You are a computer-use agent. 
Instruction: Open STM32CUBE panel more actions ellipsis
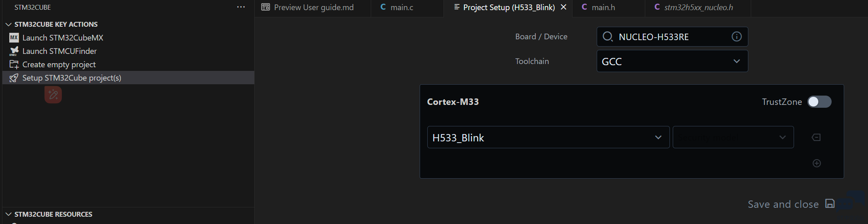(x=241, y=7)
